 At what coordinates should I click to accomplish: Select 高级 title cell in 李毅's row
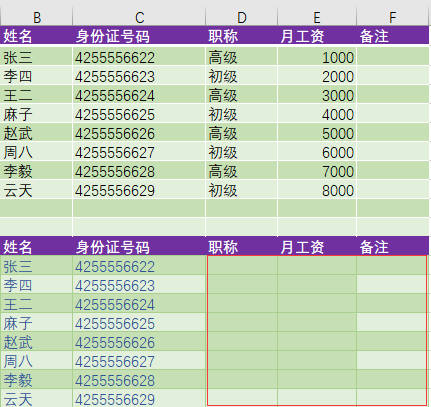click(x=241, y=171)
